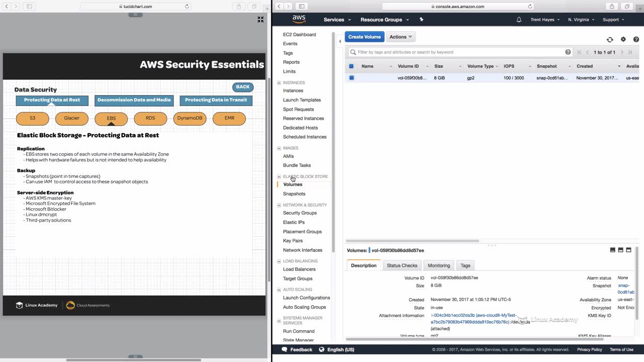Viewport: 644px width, 362px height.
Task: Click the volume filter search field
Action: tap(460, 52)
